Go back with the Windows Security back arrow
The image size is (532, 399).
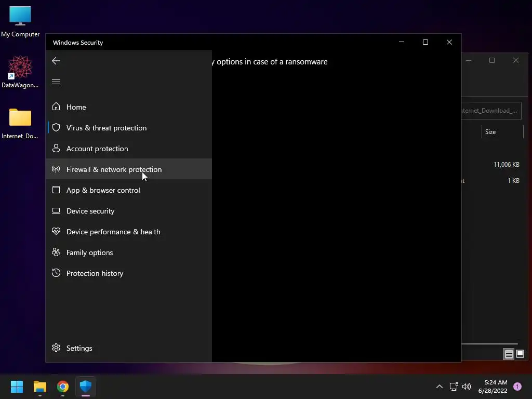(56, 61)
